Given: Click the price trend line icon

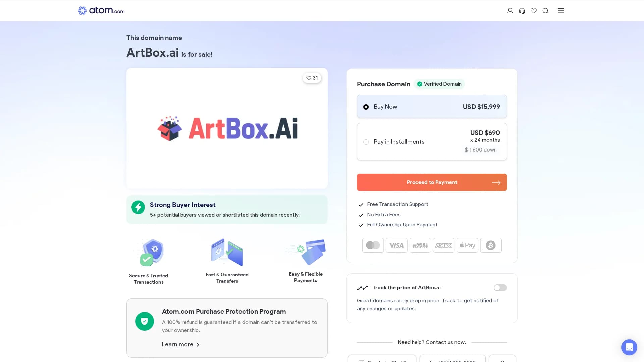Looking at the screenshot, I should pos(362,288).
